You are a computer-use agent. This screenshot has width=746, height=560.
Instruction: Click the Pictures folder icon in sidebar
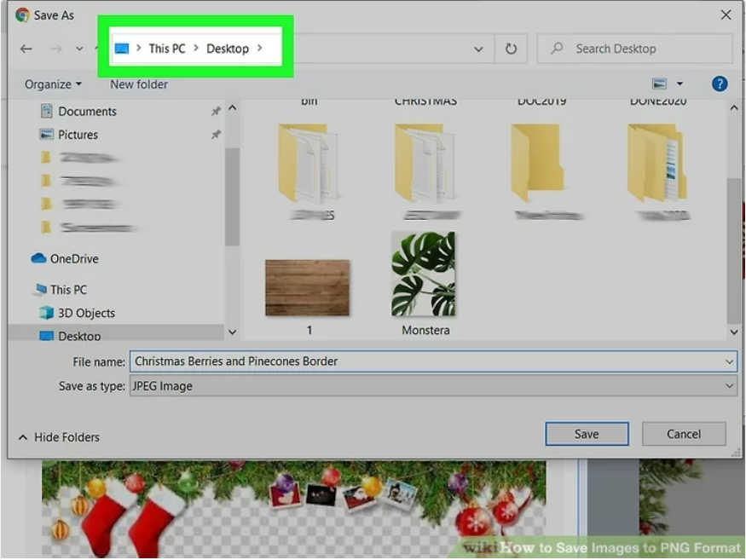(x=46, y=135)
